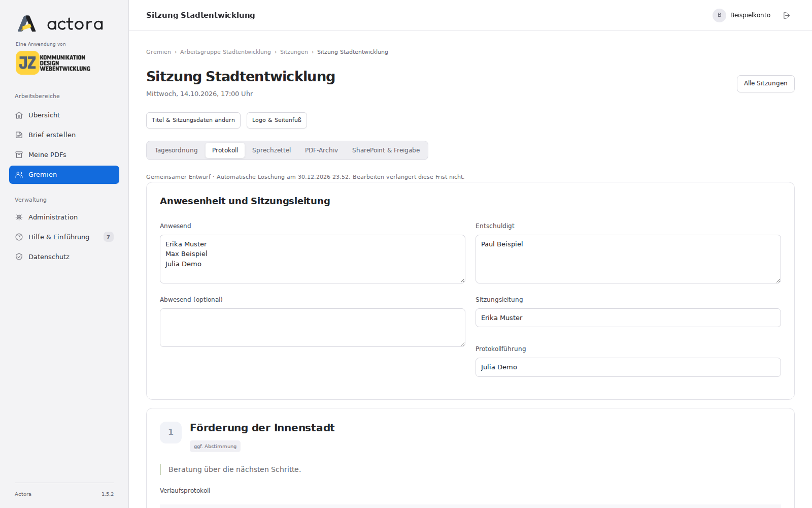The width and height of the screenshot is (812, 508).
Task: Click the version number 1.5.2
Action: coord(108,494)
